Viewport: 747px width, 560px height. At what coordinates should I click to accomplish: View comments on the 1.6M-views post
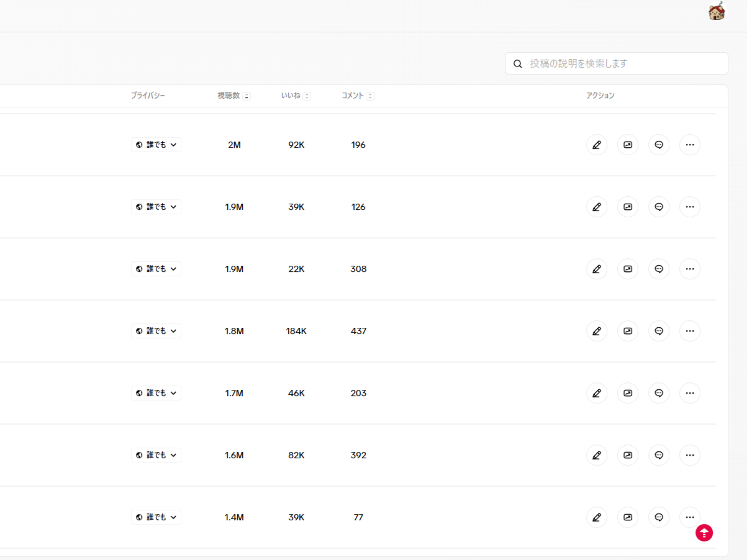tap(659, 455)
